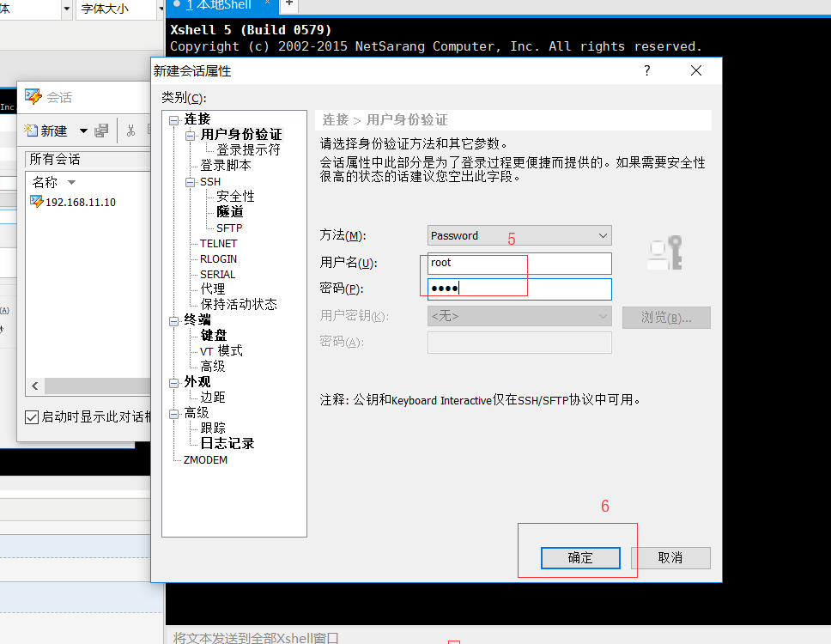Select 高级 under 终端 in tree
The image size is (831, 644).
pyautogui.click(x=213, y=367)
